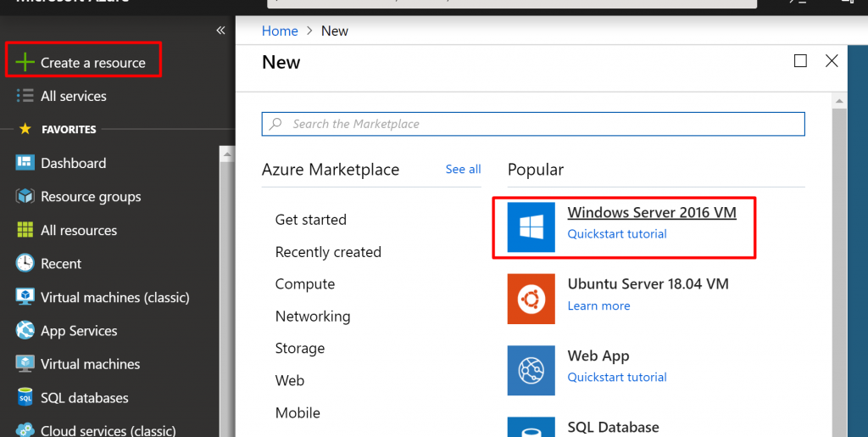
Task: Open Windows Server 2016 VM link
Action: pos(652,213)
